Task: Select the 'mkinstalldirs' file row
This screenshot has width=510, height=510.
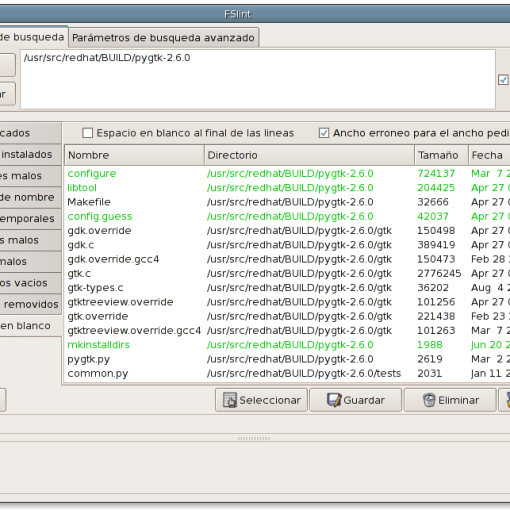Action: tap(287, 345)
